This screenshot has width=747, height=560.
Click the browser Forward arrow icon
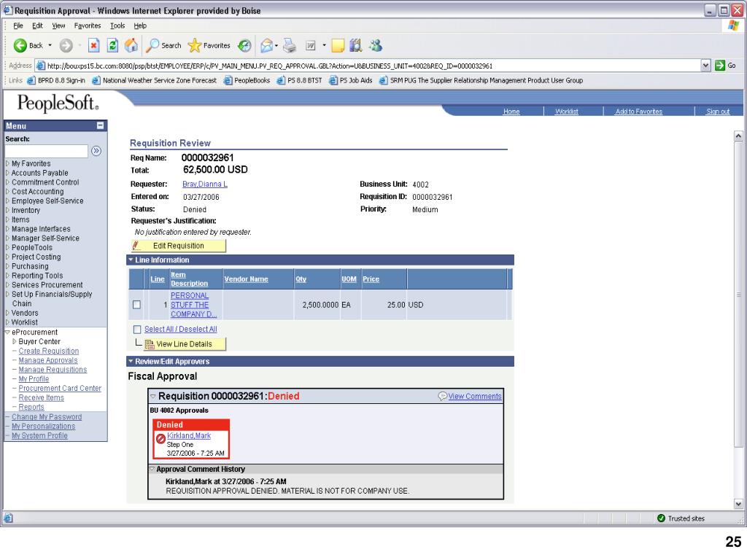pyautogui.click(x=66, y=46)
